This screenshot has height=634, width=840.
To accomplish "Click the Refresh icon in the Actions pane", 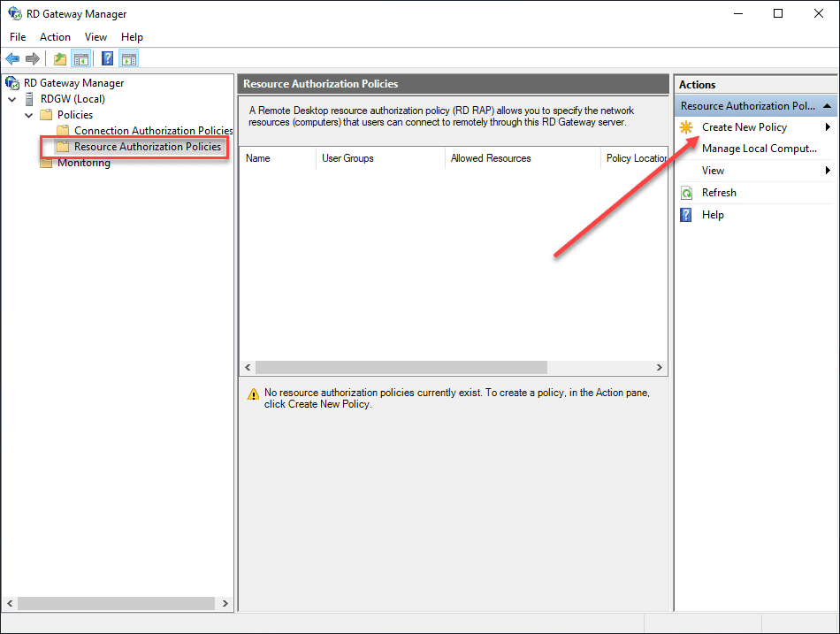I will (x=688, y=192).
